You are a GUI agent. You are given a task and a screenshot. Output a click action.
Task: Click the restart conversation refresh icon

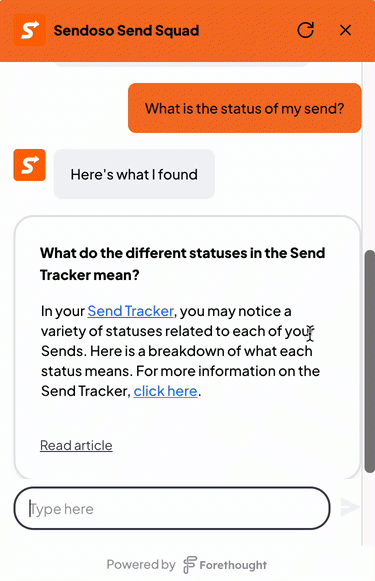click(x=306, y=30)
